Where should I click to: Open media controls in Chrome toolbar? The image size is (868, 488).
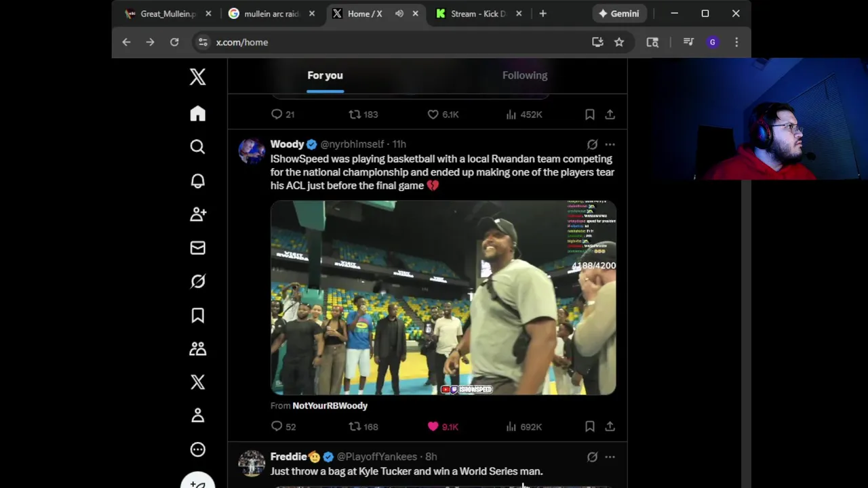[x=688, y=42]
